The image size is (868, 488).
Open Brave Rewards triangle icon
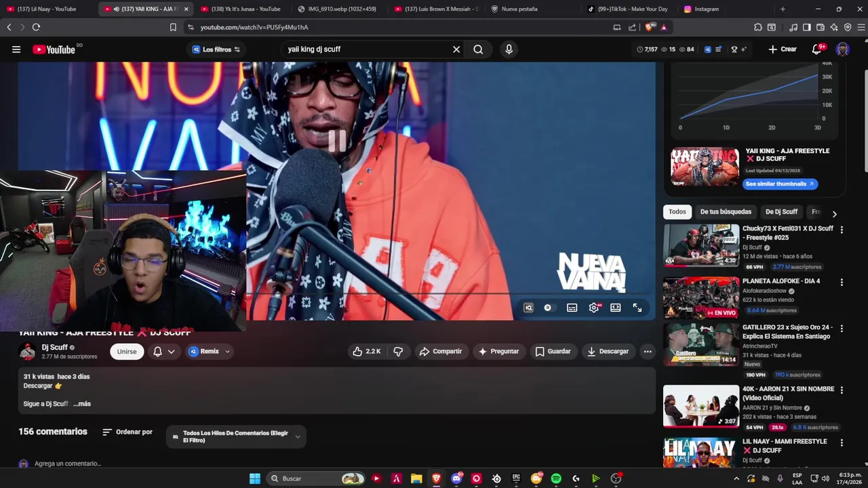(664, 27)
